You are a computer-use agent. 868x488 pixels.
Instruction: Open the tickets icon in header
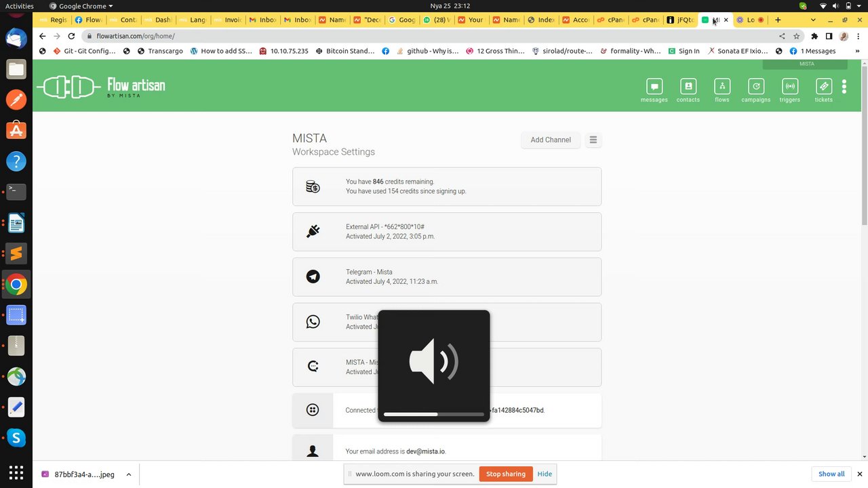click(x=823, y=90)
